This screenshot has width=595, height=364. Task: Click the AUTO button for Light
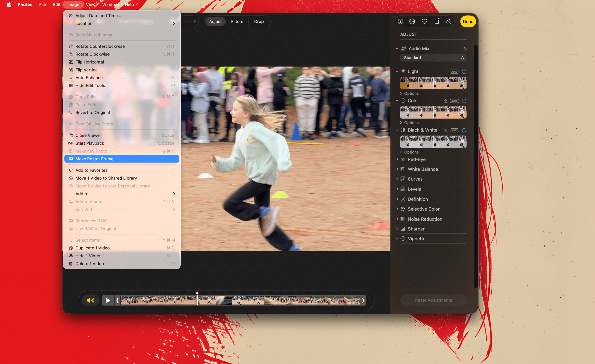(454, 72)
